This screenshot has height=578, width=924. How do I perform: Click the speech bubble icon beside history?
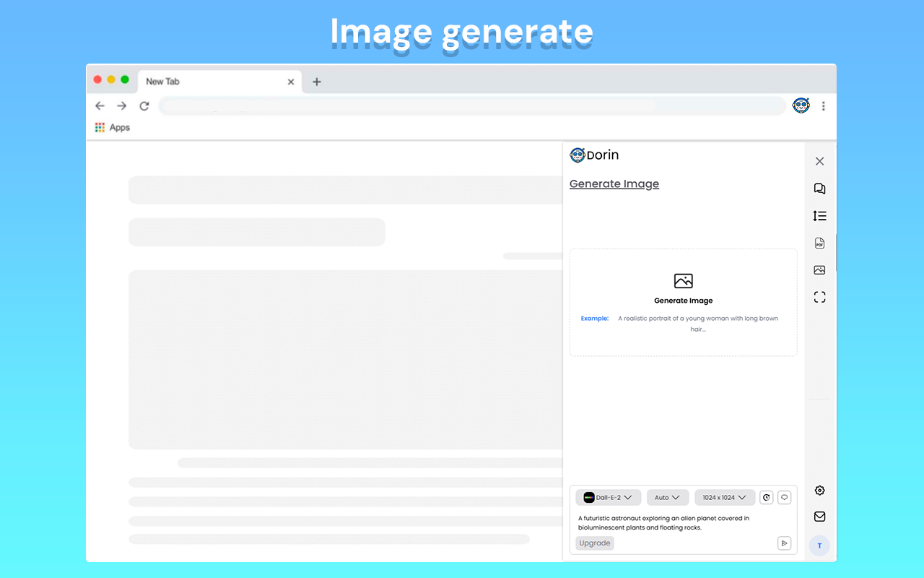[785, 497]
